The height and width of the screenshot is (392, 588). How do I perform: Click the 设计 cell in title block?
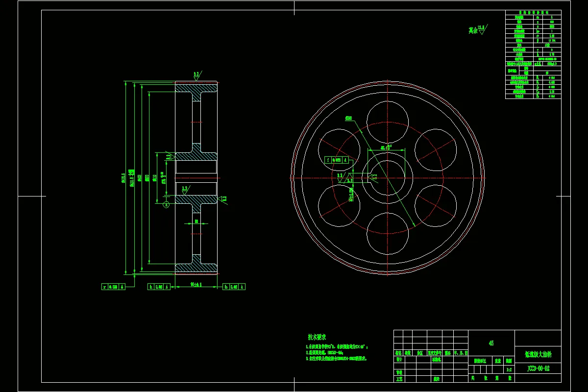point(399,359)
